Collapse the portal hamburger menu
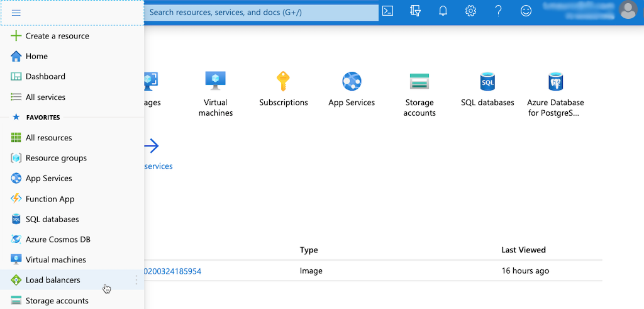644x309 pixels. coord(16,13)
